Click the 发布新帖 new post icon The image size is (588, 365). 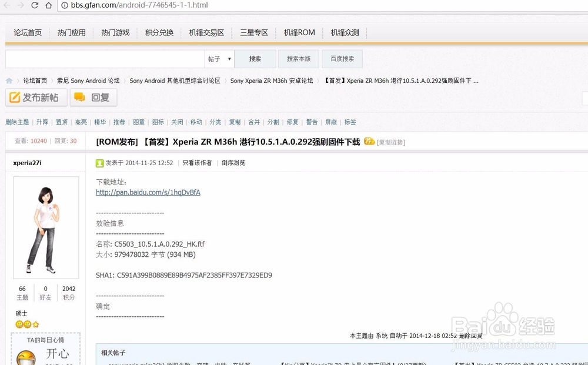click(x=14, y=98)
